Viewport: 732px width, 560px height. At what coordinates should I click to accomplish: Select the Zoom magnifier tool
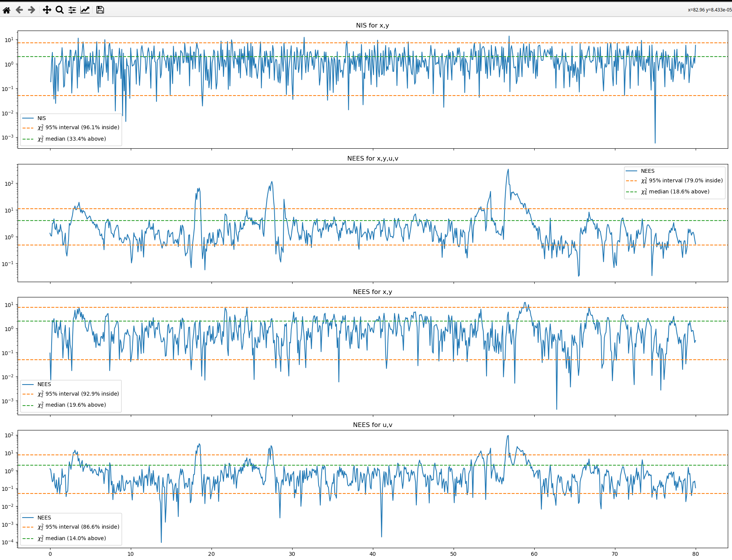click(x=60, y=10)
